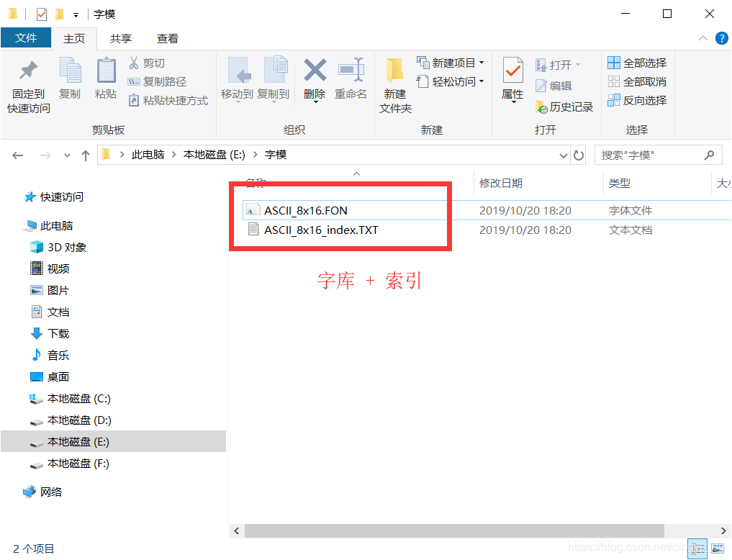
Task: Click Select all (全部选择)
Action: tap(637, 63)
